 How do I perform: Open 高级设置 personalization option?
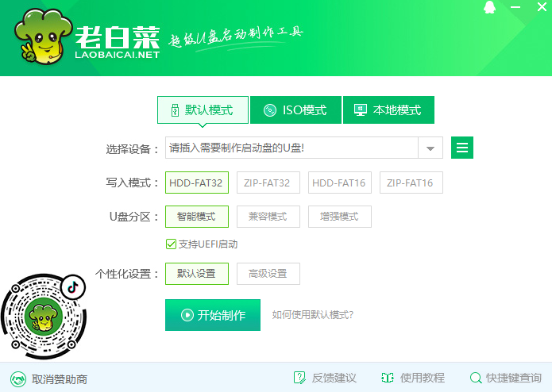coord(268,274)
